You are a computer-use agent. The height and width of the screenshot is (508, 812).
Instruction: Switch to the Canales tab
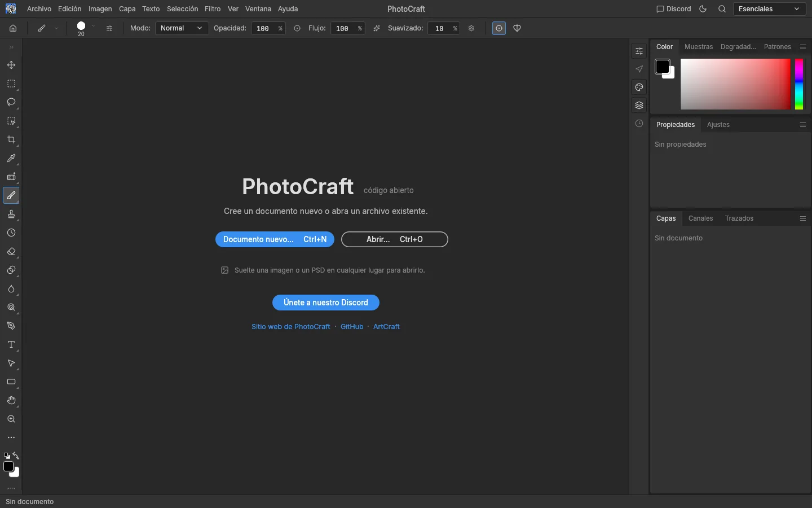(701, 218)
